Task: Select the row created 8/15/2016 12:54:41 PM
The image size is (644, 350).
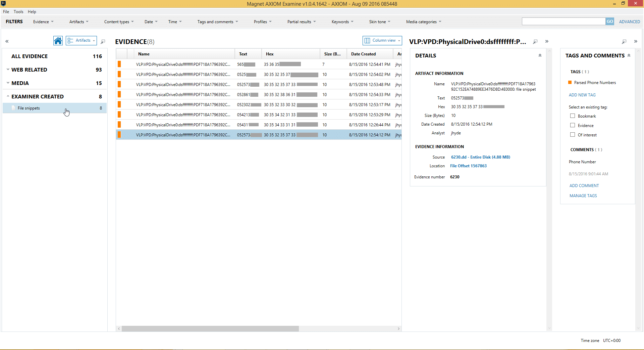Action: (259, 64)
